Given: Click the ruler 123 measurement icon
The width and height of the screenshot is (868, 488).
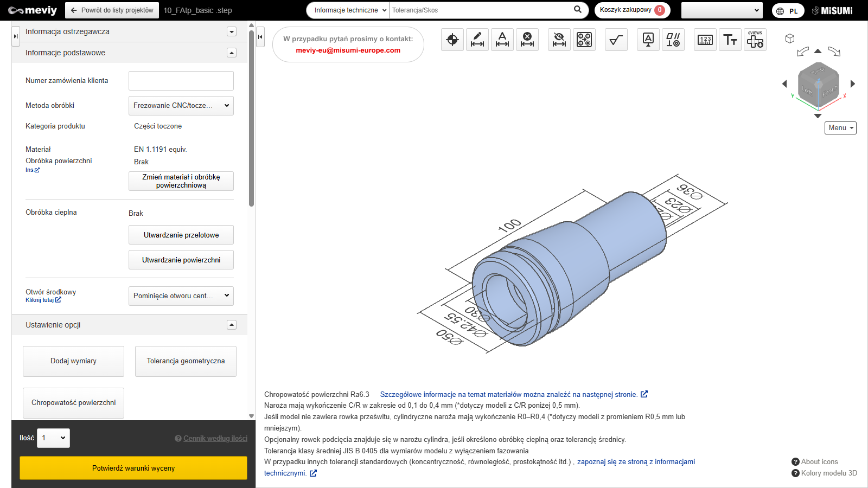Looking at the screenshot, I should click(705, 40).
